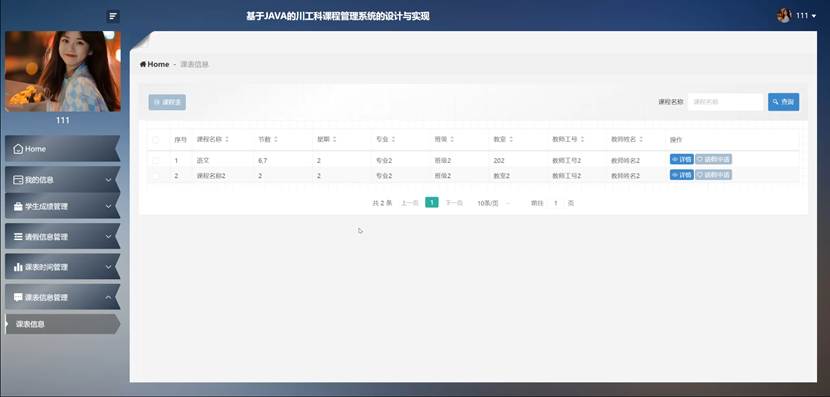The image size is (830, 397).
Task: Click the 语文 course name cell
Action: click(203, 160)
